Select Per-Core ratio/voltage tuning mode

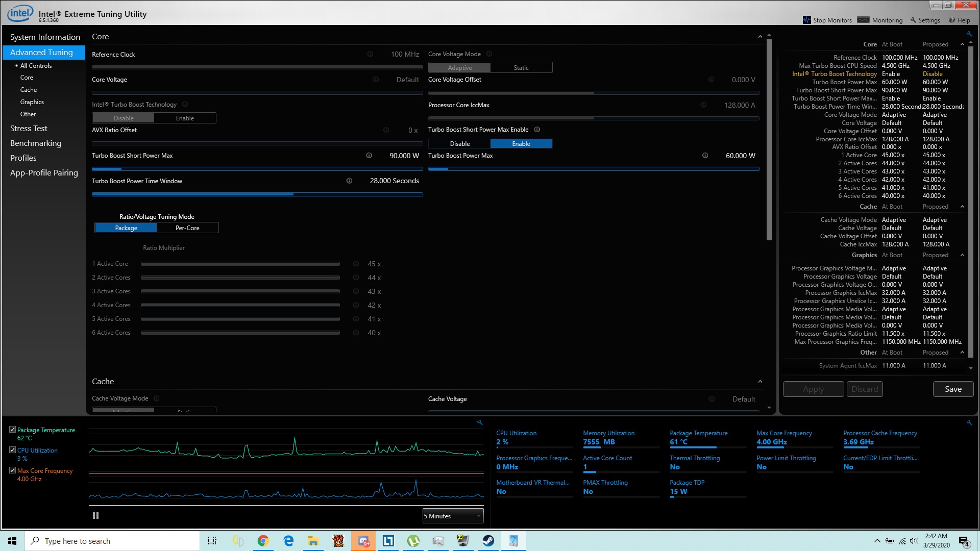187,228
